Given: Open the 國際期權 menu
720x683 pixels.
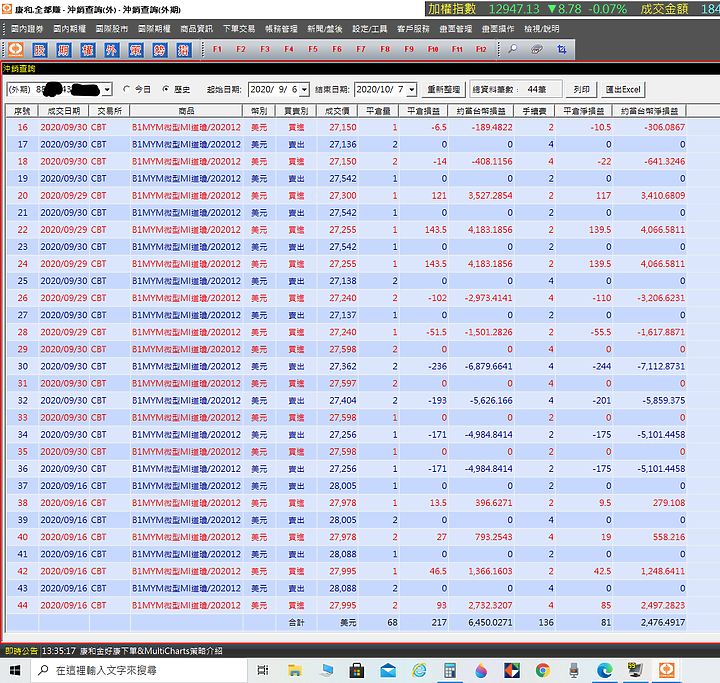Looking at the screenshot, I should click(x=154, y=29).
